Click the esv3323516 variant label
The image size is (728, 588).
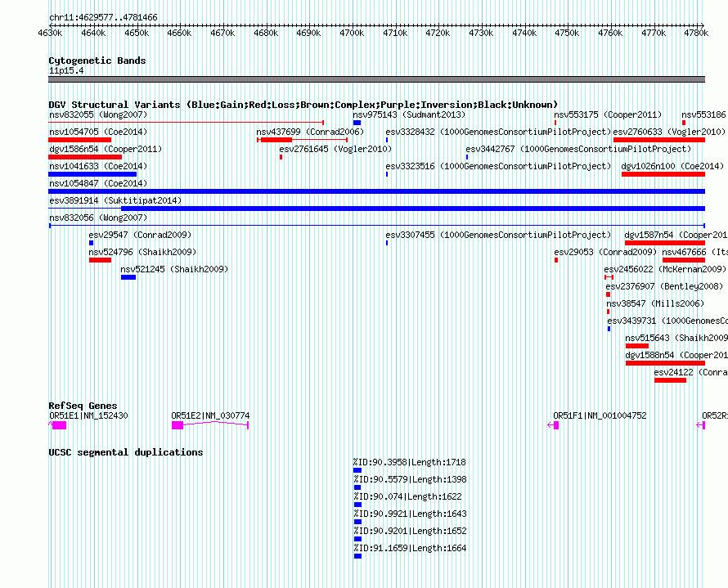[498, 166]
